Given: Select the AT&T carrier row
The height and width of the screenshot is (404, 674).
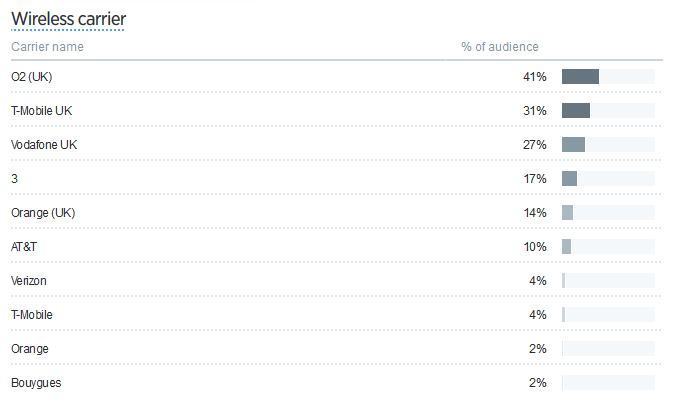Looking at the screenshot, I should [336, 247].
